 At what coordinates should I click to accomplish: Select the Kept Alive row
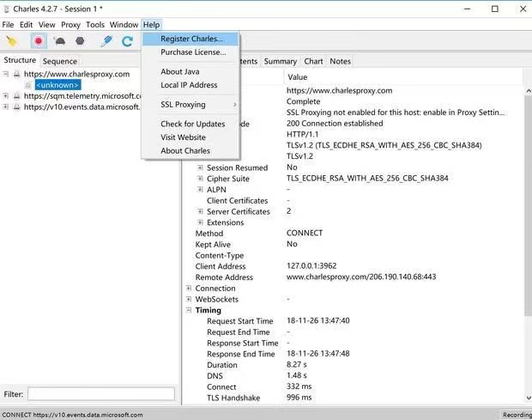(354, 245)
